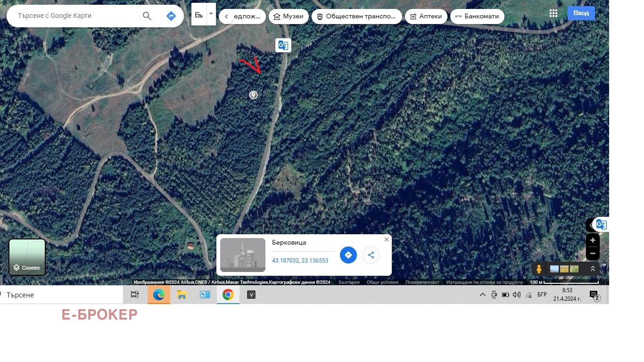Open input tools dropdown arrow
Screen dimensions: 644x362
211,14
